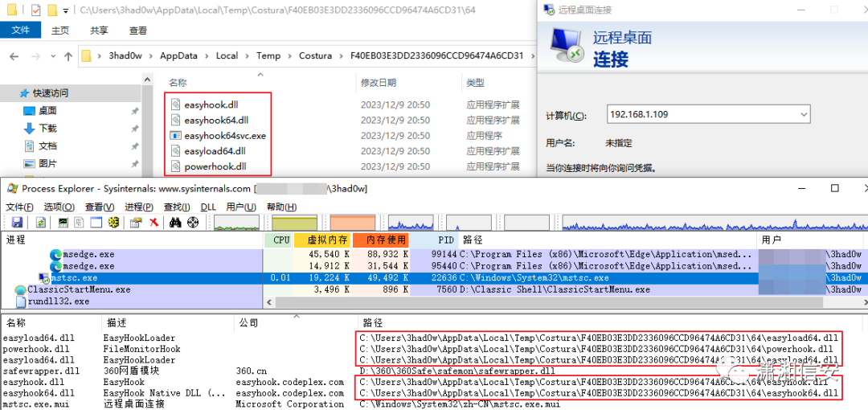The image size is (868, 410).
Task: Open the 共享 ribbon tab
Action: point(99,31)
